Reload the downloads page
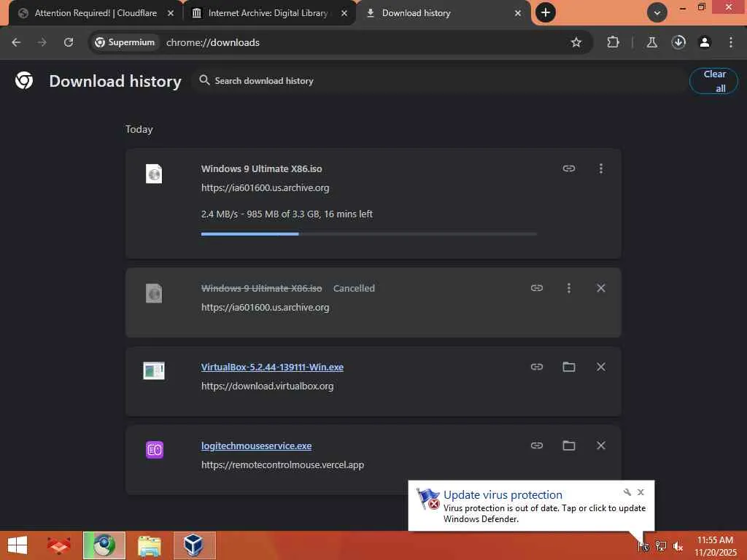This screenshot has width=747, height=560. [69, 42]
